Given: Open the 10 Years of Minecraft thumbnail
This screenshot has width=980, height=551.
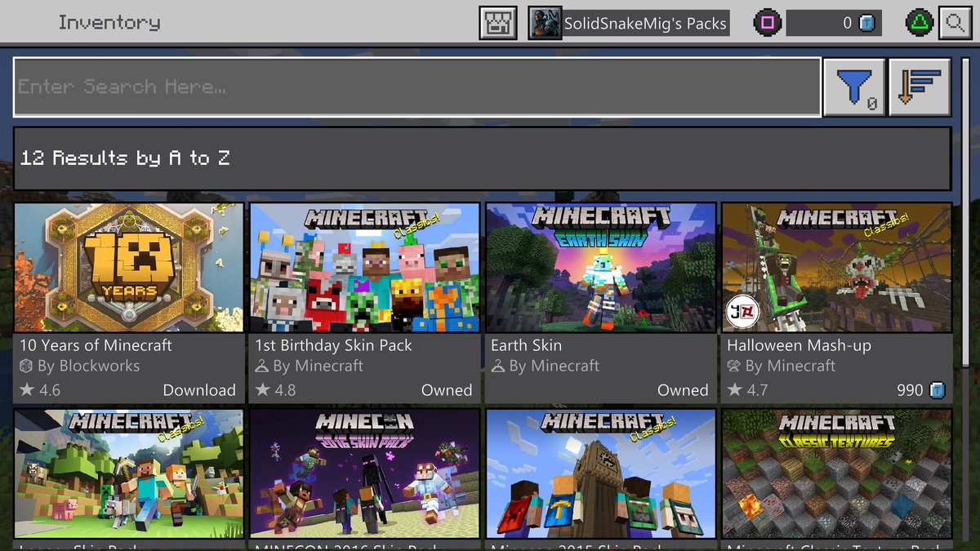Looking at the screenshot, I should 129,268.
